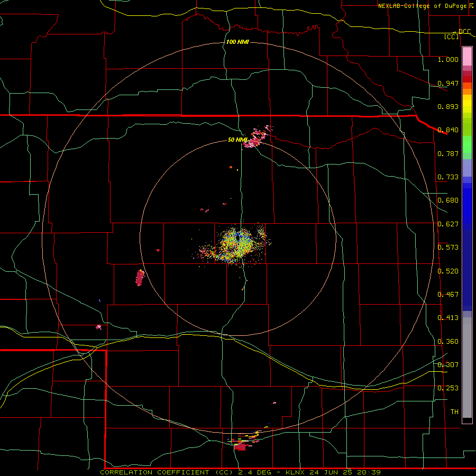
Task: Click the 0.680 scale value
Action: [448, 200]
